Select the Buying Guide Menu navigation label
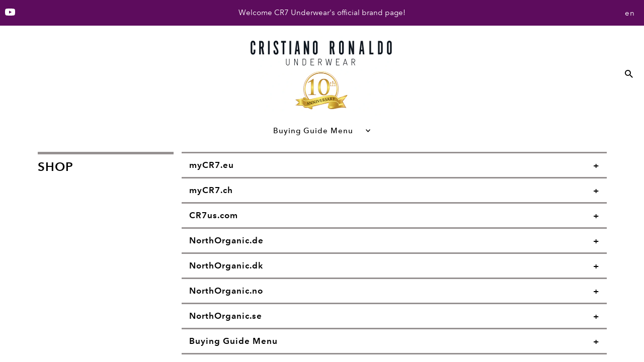 pos(313,131)
